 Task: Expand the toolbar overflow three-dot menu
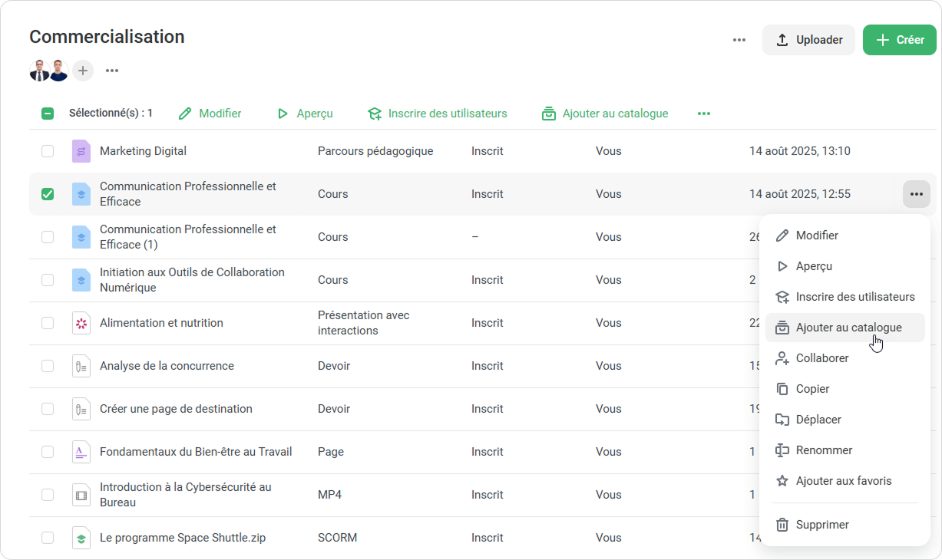tap(704, 114)
